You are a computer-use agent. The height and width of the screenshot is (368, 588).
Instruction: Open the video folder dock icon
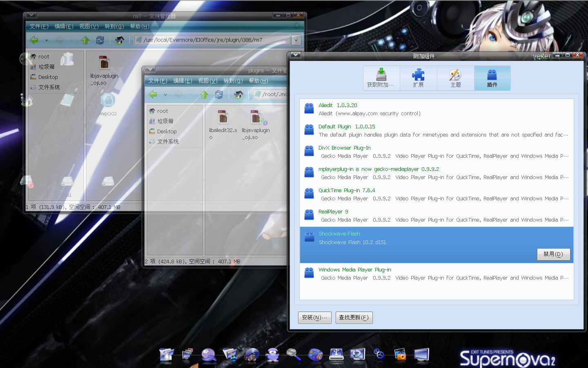click(166, 355)
